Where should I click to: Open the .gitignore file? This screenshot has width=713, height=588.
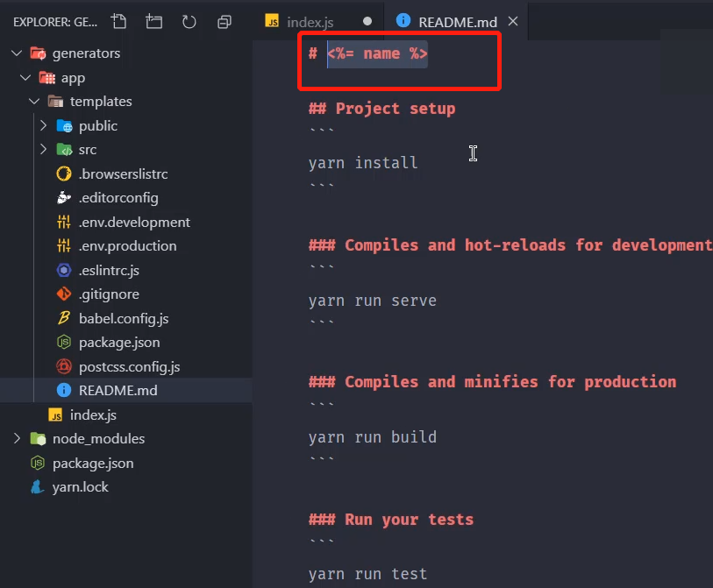(x=109, y=294)
